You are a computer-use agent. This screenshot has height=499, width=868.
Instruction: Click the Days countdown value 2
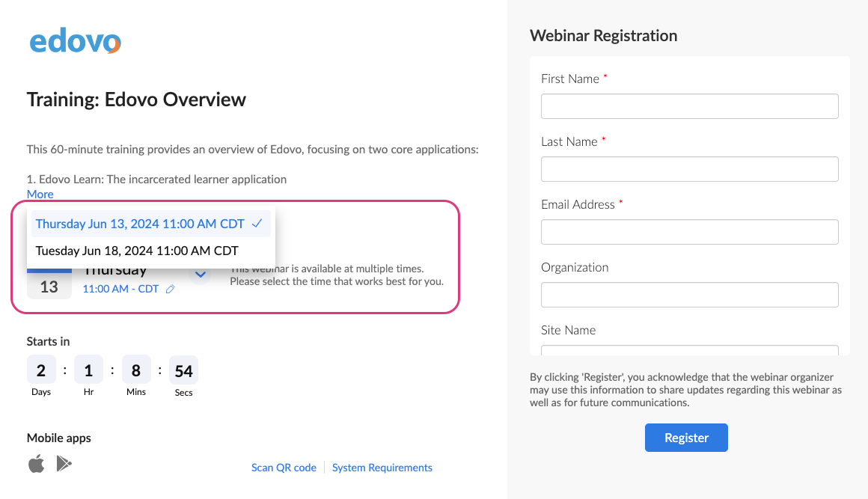click(41, 370)
